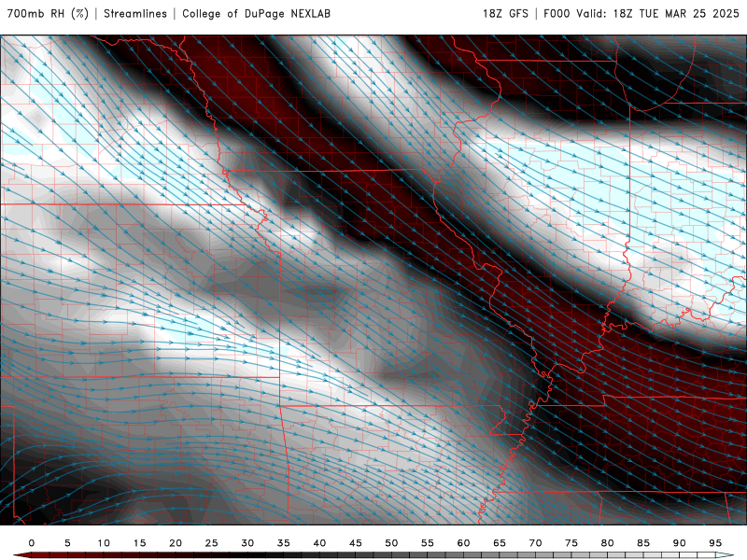The image size is (747, 560).
Task: Click the "30" label on the colorbar
Action: click(247, 543)
